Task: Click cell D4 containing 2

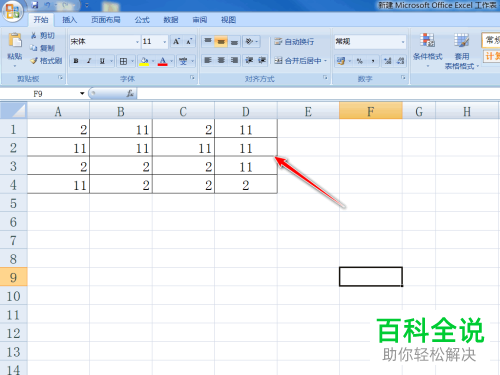Action: [246, 184]
